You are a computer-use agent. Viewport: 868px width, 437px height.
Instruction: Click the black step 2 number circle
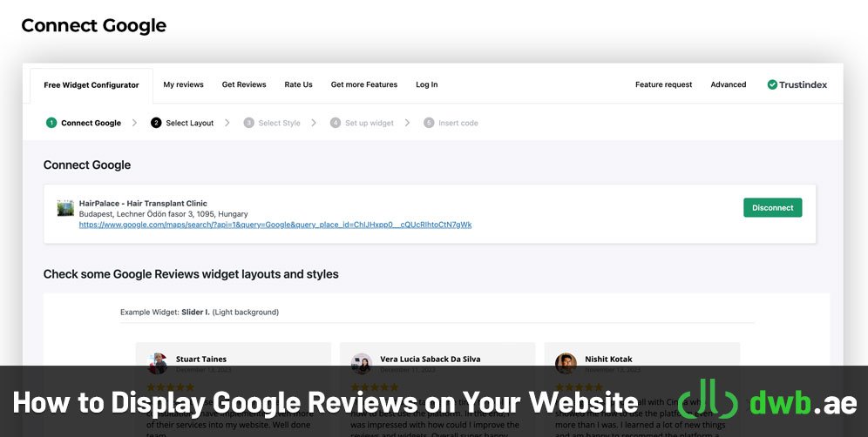pyautogui.click(x=156, y=123)
